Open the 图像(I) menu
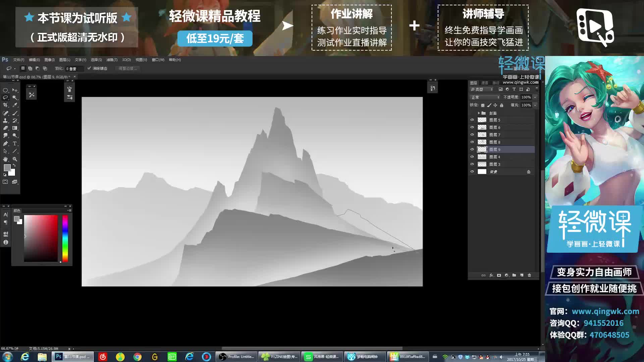Viewport: 644px width, 362px height. [x=50, y=60]
